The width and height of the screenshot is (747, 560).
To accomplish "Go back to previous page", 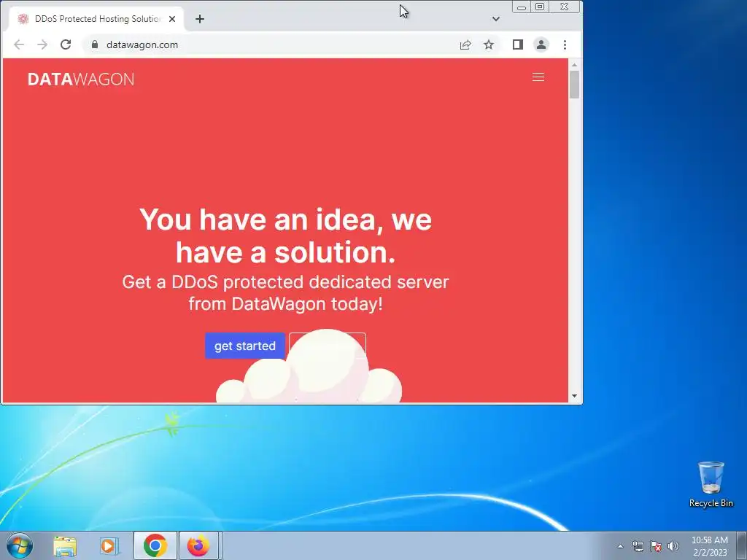I will (19, 44).
